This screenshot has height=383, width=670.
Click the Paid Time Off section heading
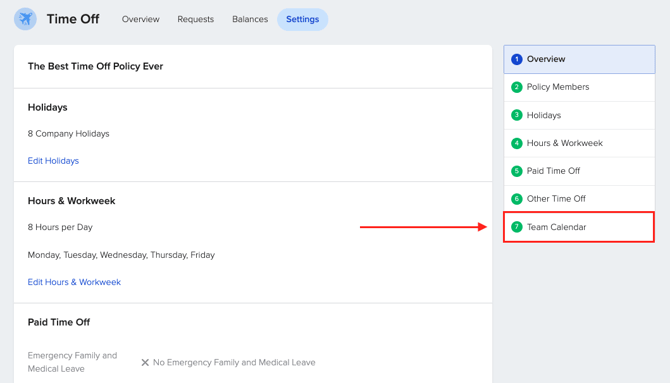click(59, 322)
